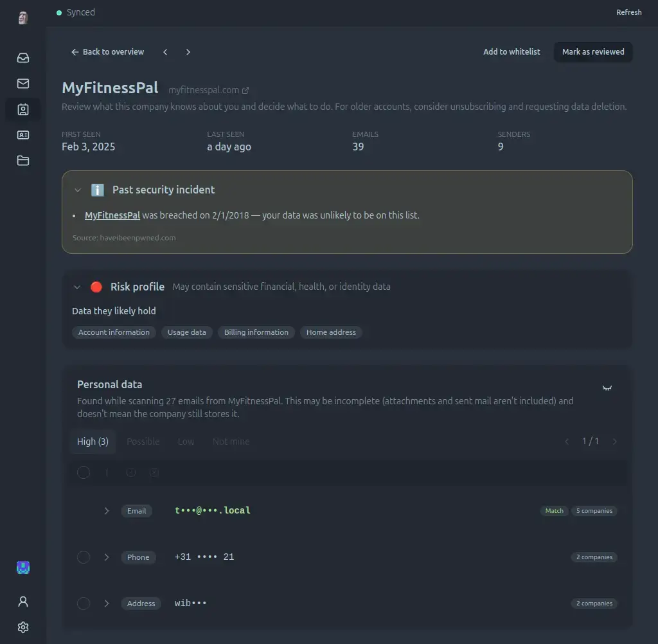Go to next personal data page
Image resolution: width=658 pixels, height=644 pixels.
click(615, 442)
